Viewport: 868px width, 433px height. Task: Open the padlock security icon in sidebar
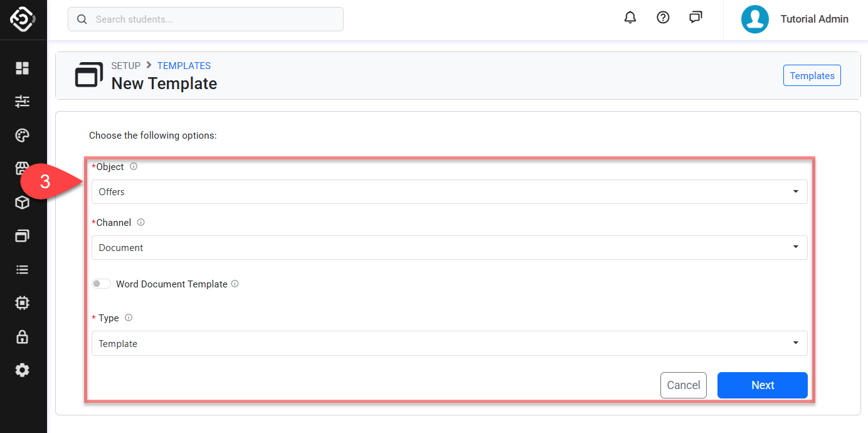coord(23,337)
